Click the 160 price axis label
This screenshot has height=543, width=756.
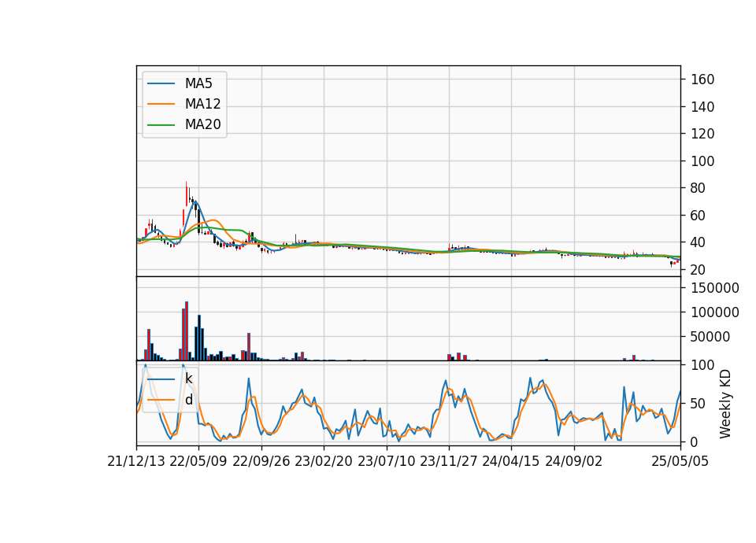[x=702, y=79]
